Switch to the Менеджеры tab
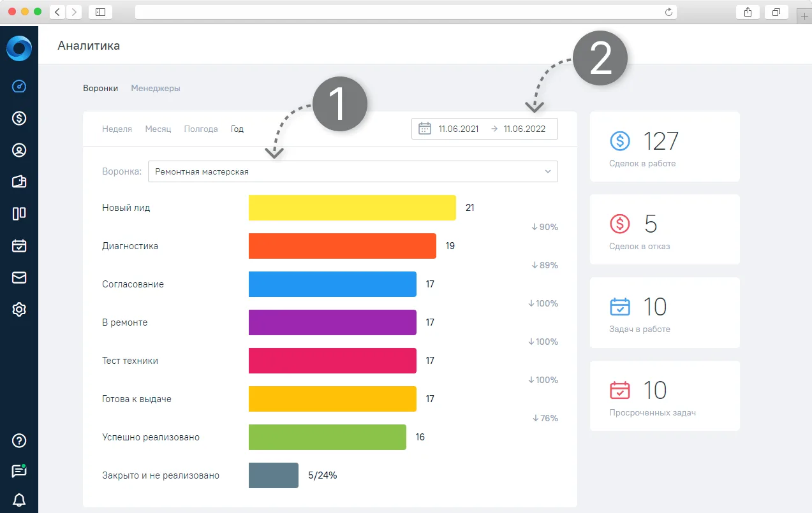The height and width of the screenshot is (513, 812). [156, 89]
